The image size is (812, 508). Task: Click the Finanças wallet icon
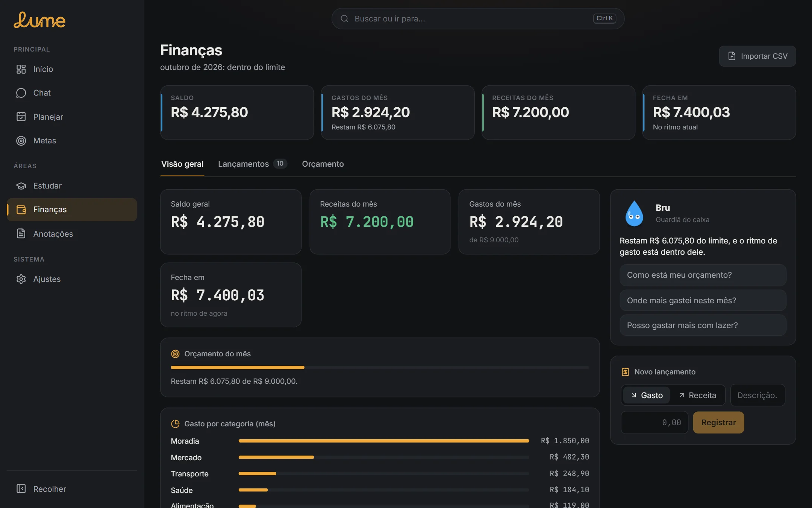click(21, 210)
